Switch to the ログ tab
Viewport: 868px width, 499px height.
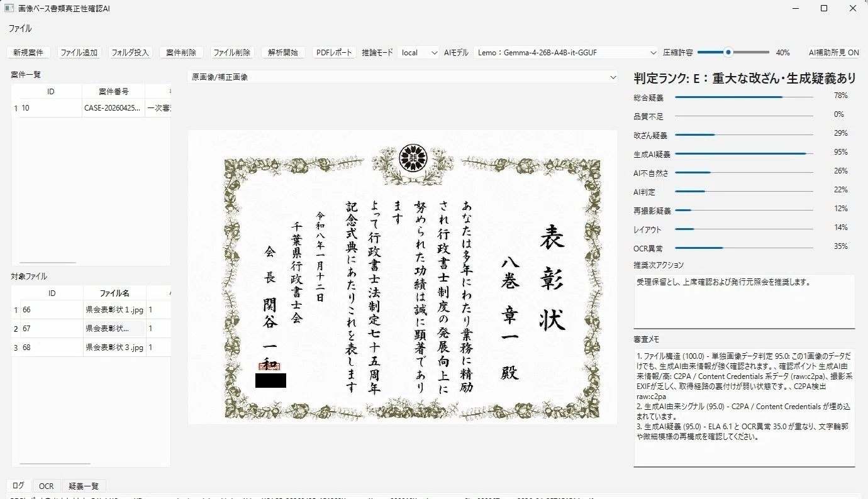tap(19, 486)
